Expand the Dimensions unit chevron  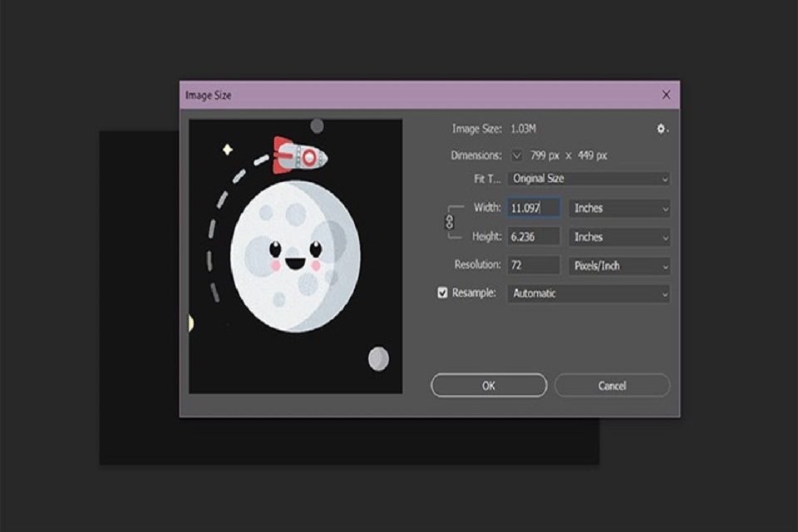[516, 155]
